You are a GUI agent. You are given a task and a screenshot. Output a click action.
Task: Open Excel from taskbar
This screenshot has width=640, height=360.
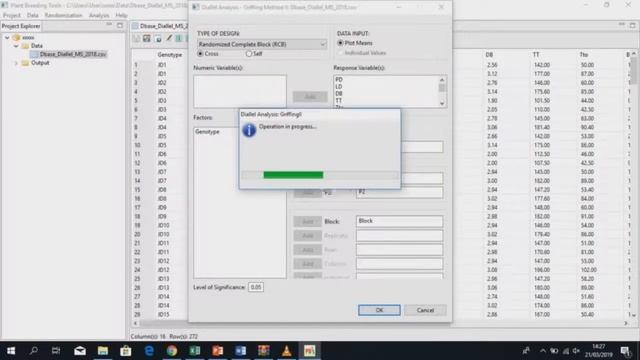[x=195, y=351]
